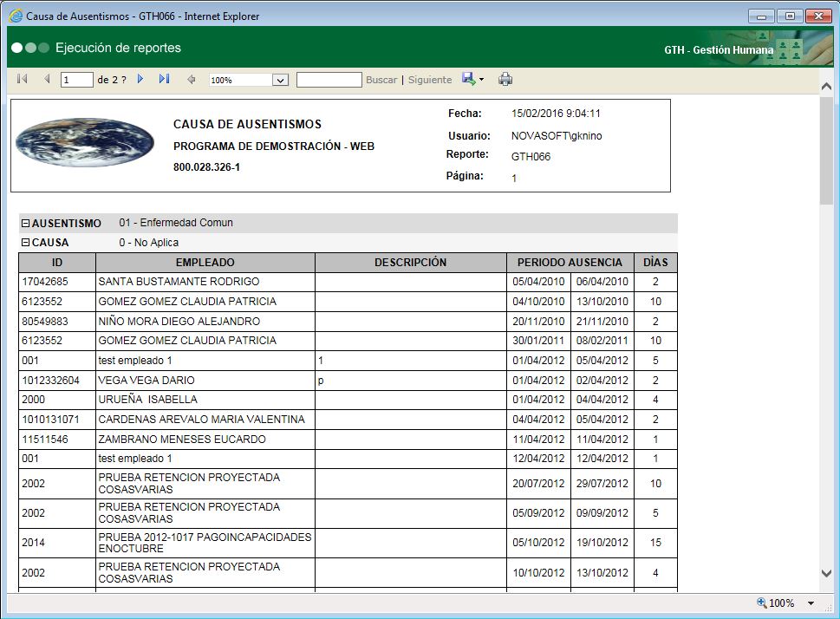This screenshot has width=840, height=619.
Task: Click the GTH - Gestión Humana banner text
Action: click(719, 49)
